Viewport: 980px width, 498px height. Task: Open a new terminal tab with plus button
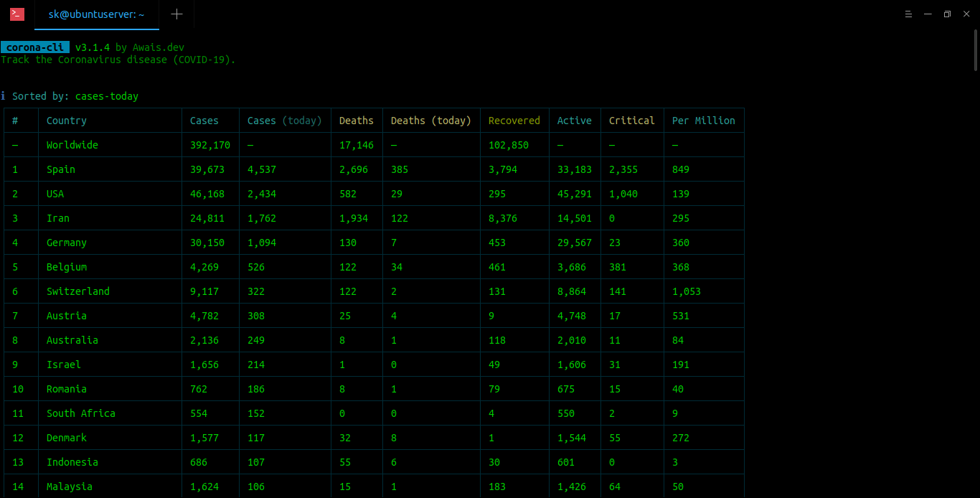(x=176, y=14)
